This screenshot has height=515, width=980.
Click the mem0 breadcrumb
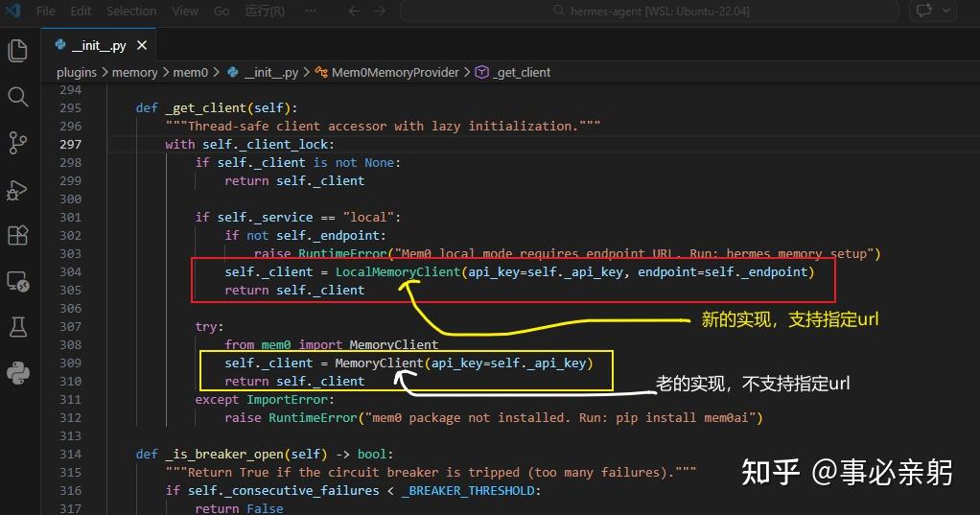(x=190, y=73)
